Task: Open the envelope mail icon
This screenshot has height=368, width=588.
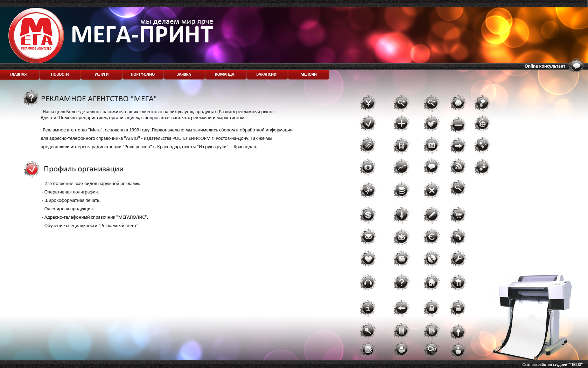Action: tap(367, 237)
